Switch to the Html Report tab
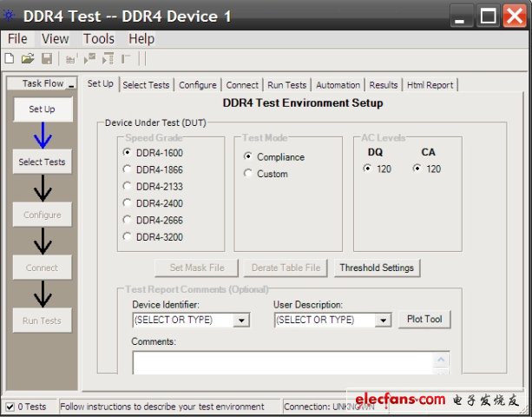Screen dimensions: 532x417 pos(430,85)
